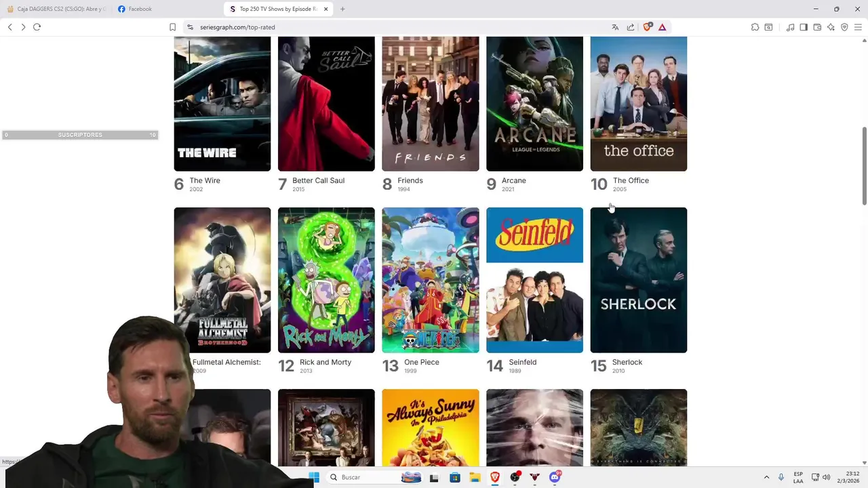Open the browser hamburger menu

click(x=858, y=27)
